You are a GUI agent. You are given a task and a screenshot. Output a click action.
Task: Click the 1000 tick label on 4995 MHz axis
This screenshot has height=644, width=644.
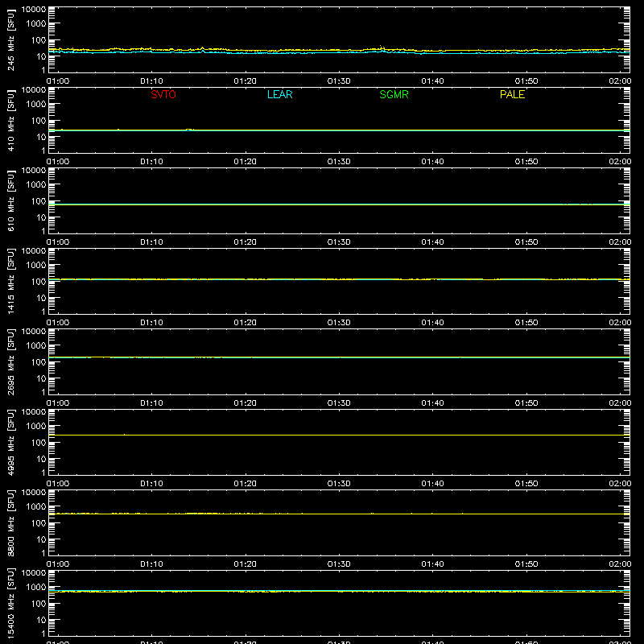click(36, 427)
